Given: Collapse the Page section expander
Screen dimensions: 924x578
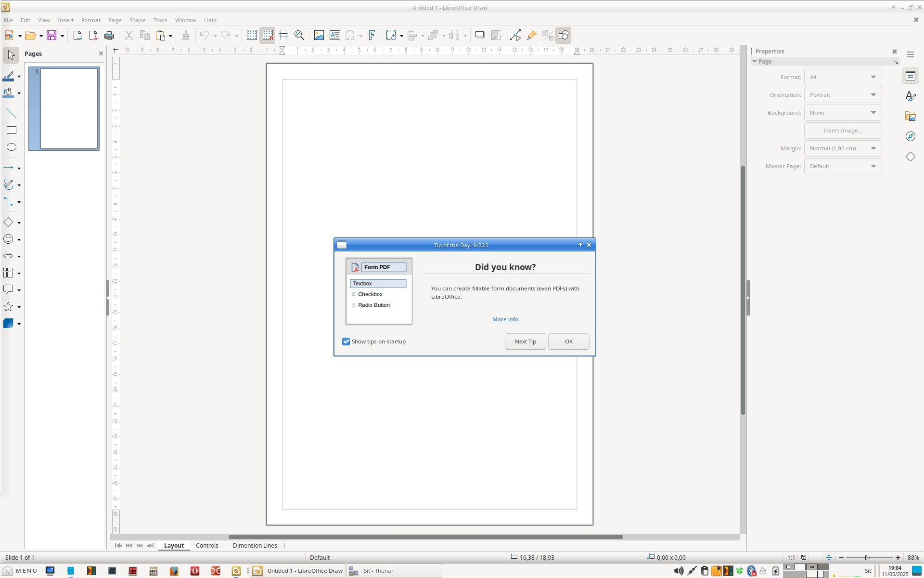Looking at the screenshot, I should (x=755, y=62).
